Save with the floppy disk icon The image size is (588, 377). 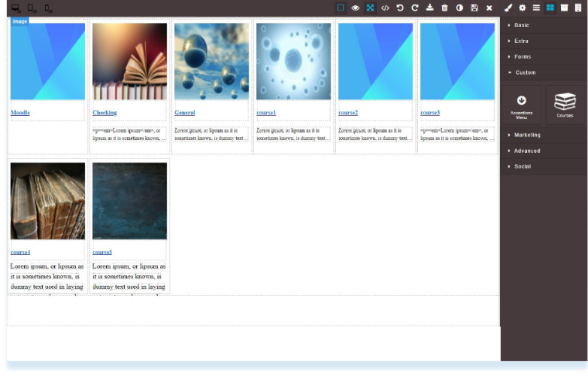tap(474, 8)
